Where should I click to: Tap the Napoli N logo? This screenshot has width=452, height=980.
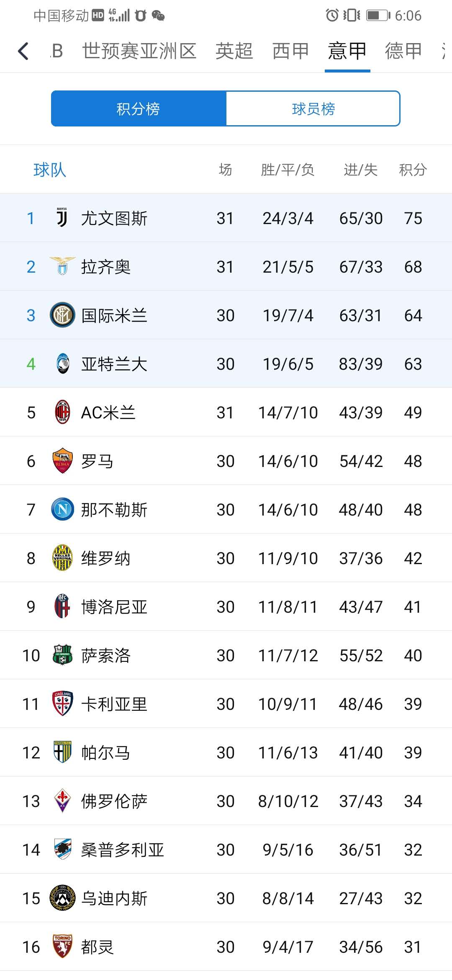click(x=62, y=509)
